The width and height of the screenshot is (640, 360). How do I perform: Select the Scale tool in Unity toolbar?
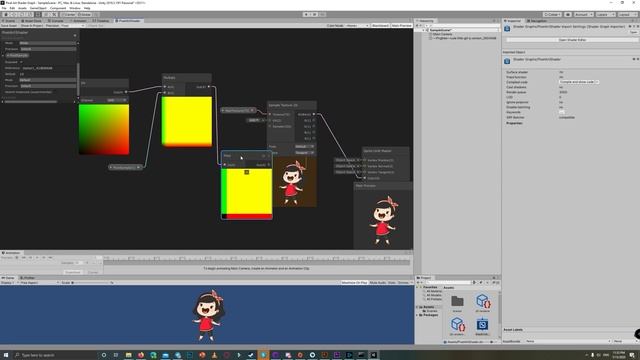tap(30, 15)
